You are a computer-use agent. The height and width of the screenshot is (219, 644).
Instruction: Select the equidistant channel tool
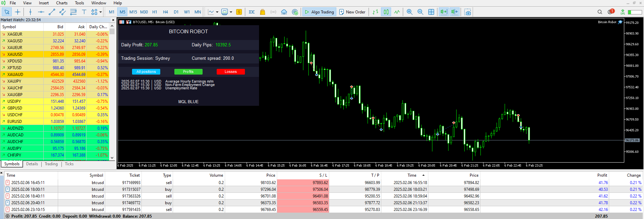click(62, 12)
